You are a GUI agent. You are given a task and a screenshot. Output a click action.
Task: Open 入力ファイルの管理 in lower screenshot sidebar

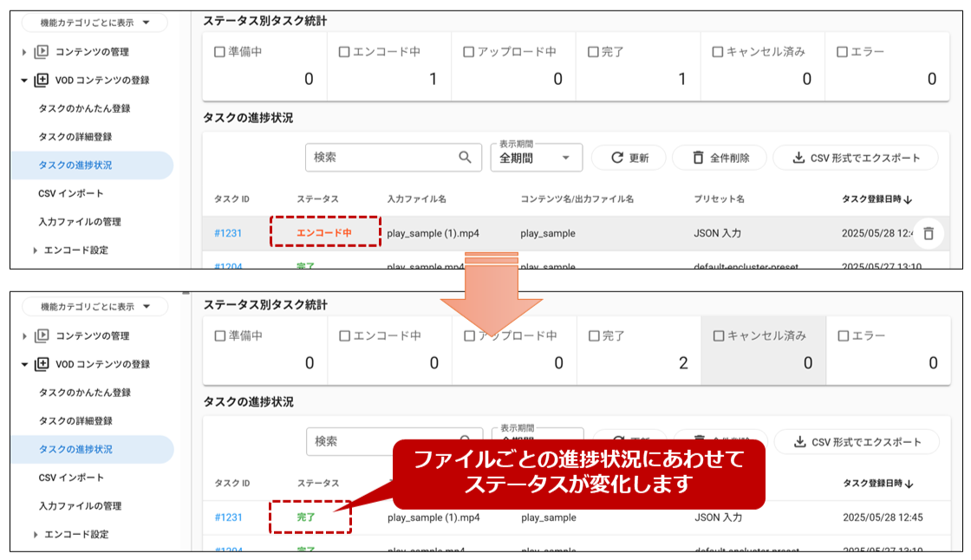[x=81, y=506]
